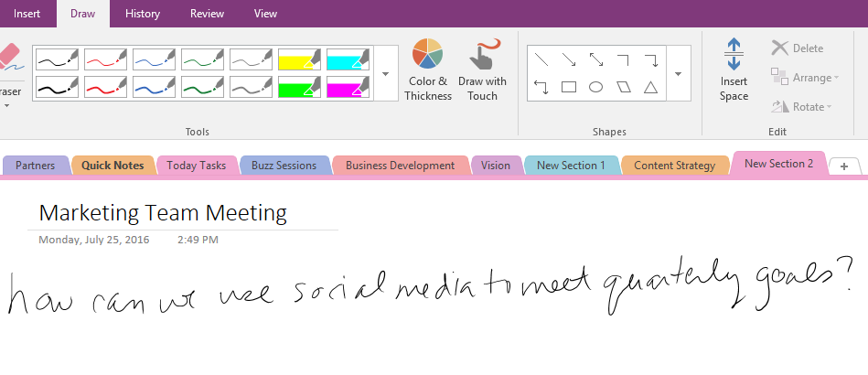868x375 pixels.
Task: Expand the Shapes gallery
Action: coord(678,73)
